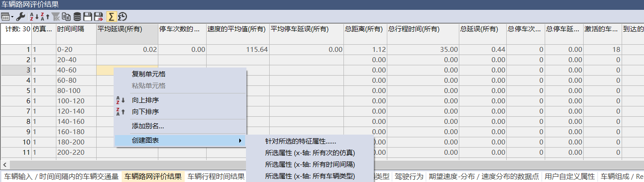Viewport: 644px width, 182px height.
Task: Click the 总延误(所有) column header
Action: click(483, 34)
